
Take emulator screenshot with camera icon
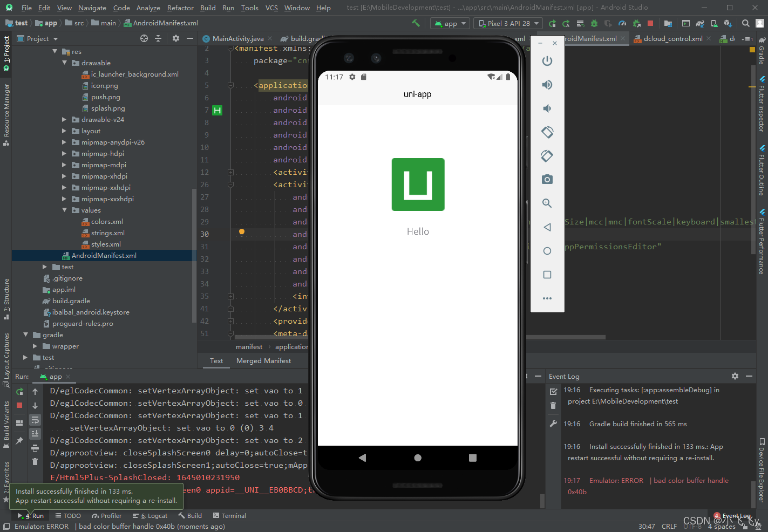[x=547, y=180]
